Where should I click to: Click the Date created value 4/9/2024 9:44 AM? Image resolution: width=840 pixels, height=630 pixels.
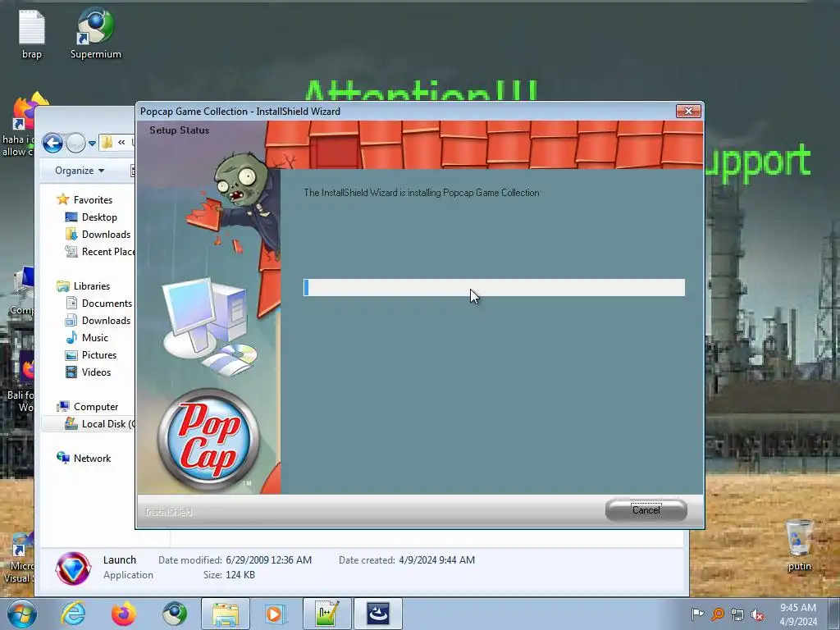[436, 559]
